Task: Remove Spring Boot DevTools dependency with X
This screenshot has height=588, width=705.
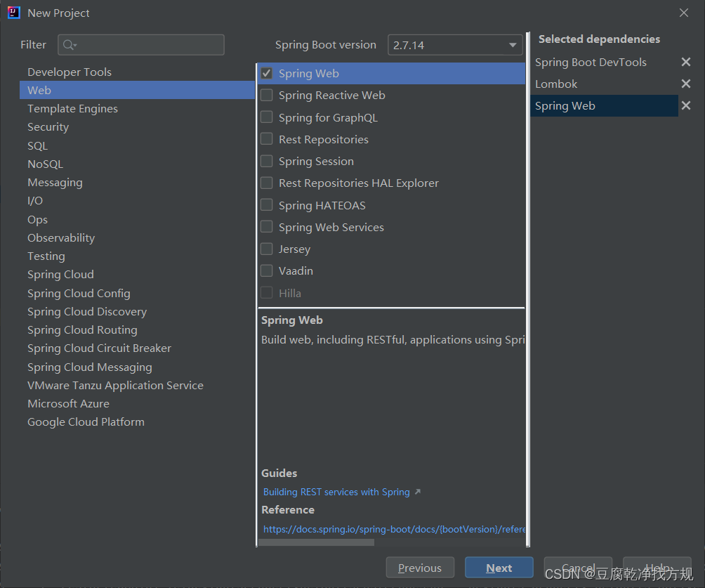Action: tap(685, 62)
